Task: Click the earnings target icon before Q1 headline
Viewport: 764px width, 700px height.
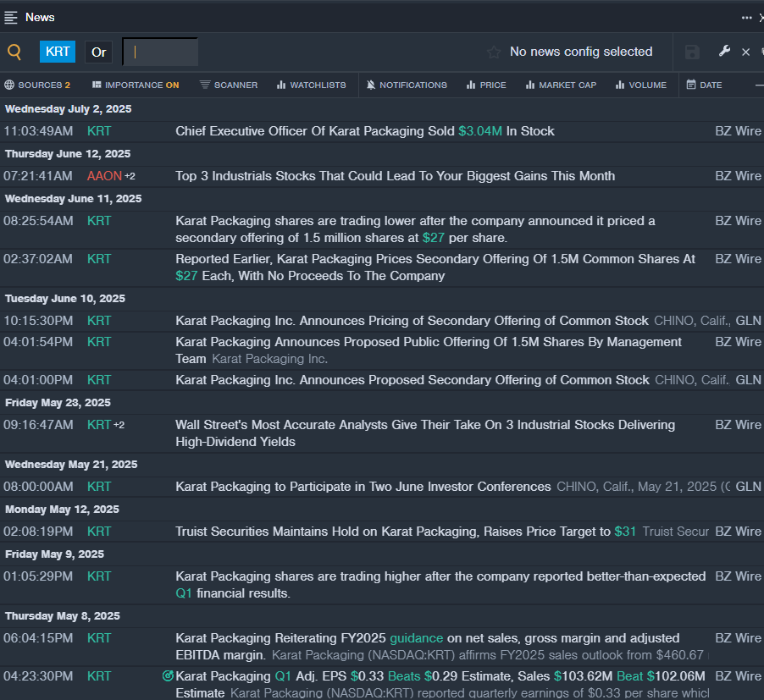Action: [x=168, y=675]
